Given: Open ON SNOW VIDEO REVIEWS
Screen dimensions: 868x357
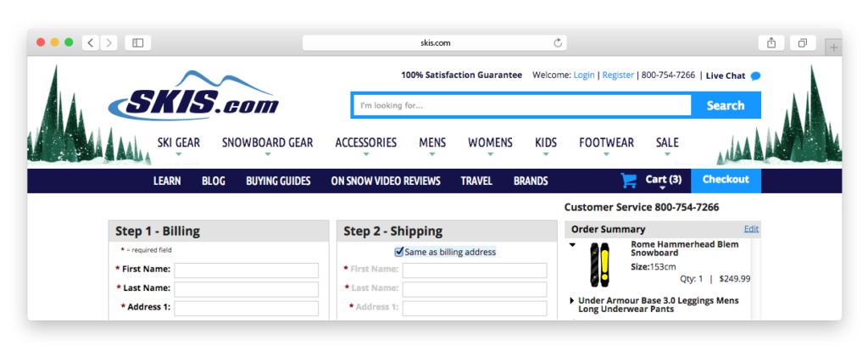Looking at the screenshot, I should (x=386, y=181).
